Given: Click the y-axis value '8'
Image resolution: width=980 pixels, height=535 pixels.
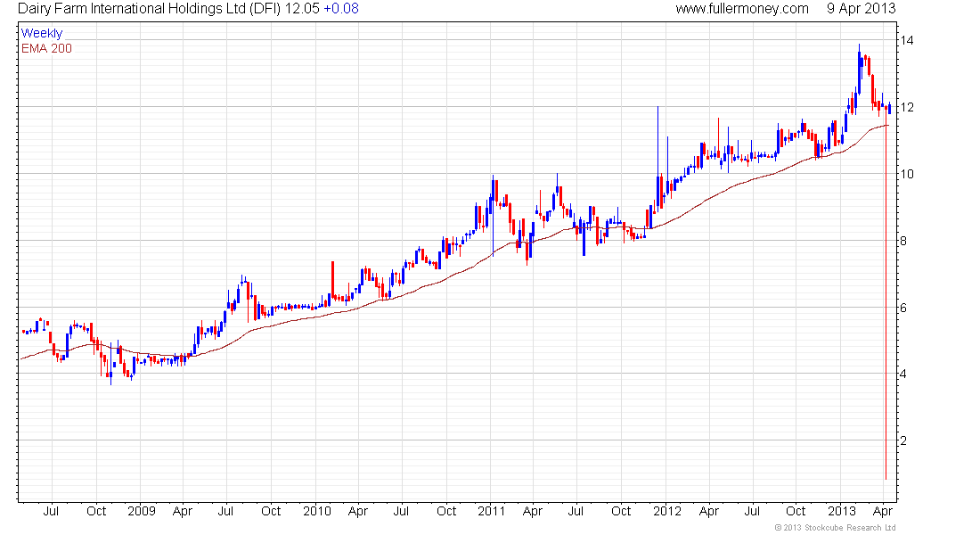Looking at the screenshot, I should pos(903,241).
